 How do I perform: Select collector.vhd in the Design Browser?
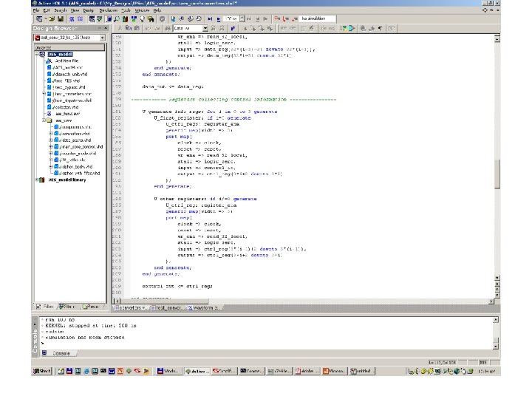point(66,106)
